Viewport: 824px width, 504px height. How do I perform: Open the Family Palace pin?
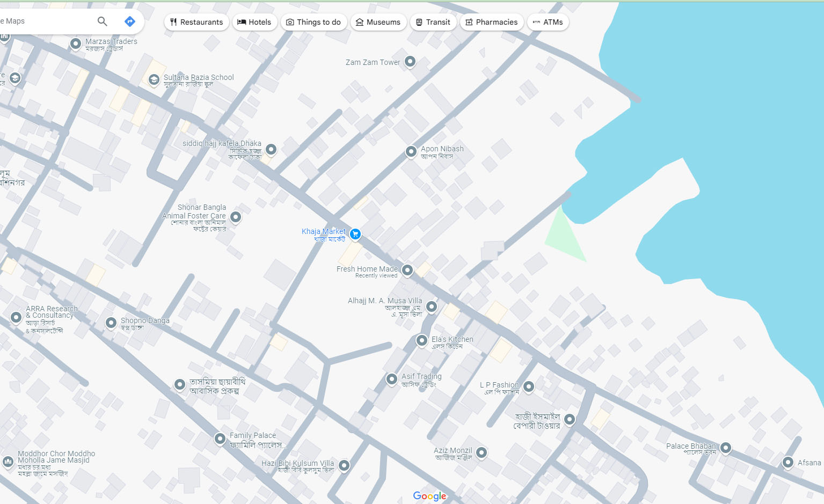click(x=220, y=438)
